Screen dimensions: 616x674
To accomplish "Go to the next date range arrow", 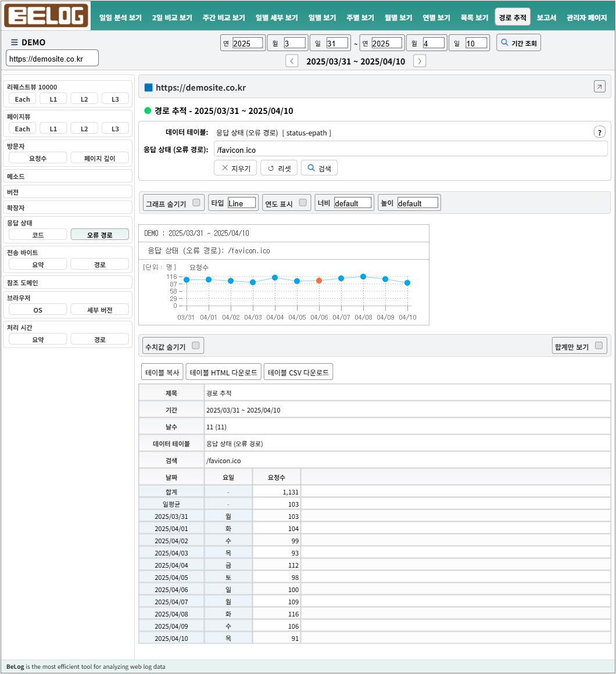I will 420,61.
